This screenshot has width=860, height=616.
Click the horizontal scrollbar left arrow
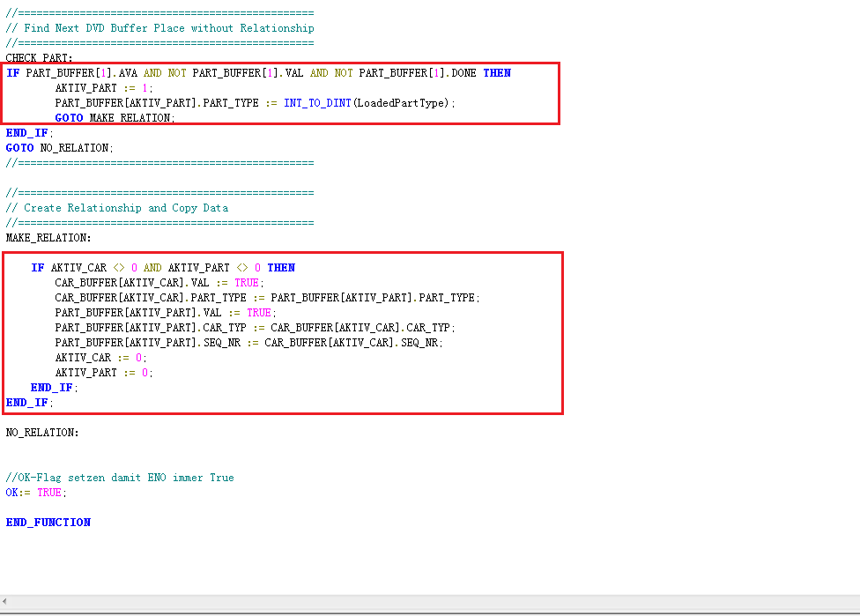point(5,602)
